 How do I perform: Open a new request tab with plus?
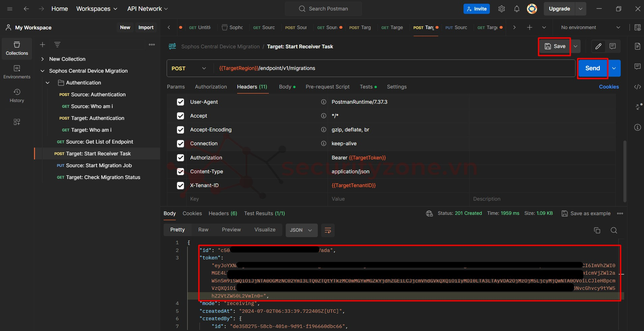[x=530, y=27]
